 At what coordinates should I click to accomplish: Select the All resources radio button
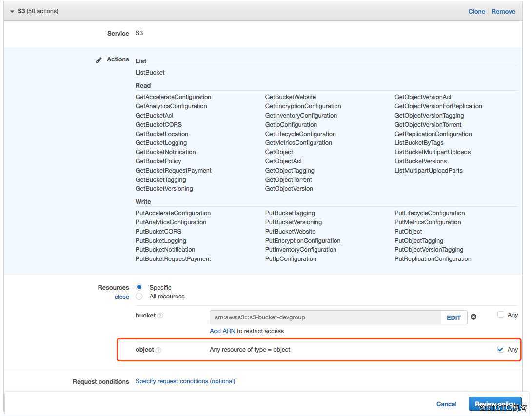[139, 296]
